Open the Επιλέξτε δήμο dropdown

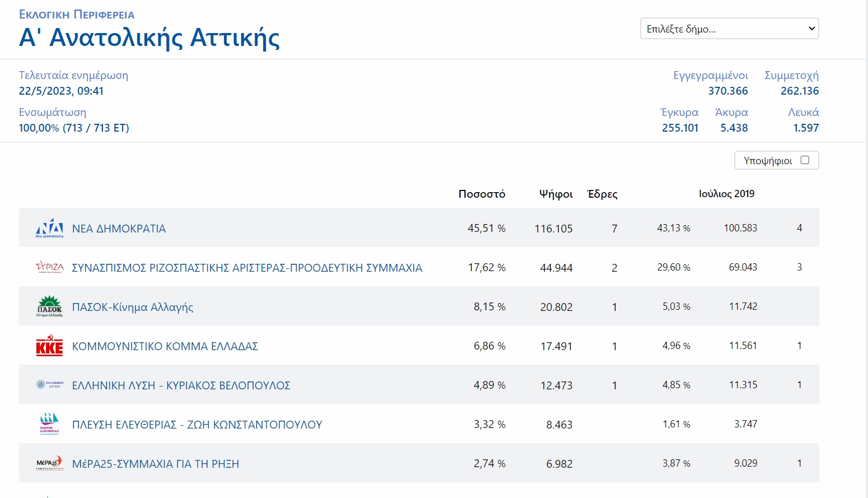click(x=729, y=29)
